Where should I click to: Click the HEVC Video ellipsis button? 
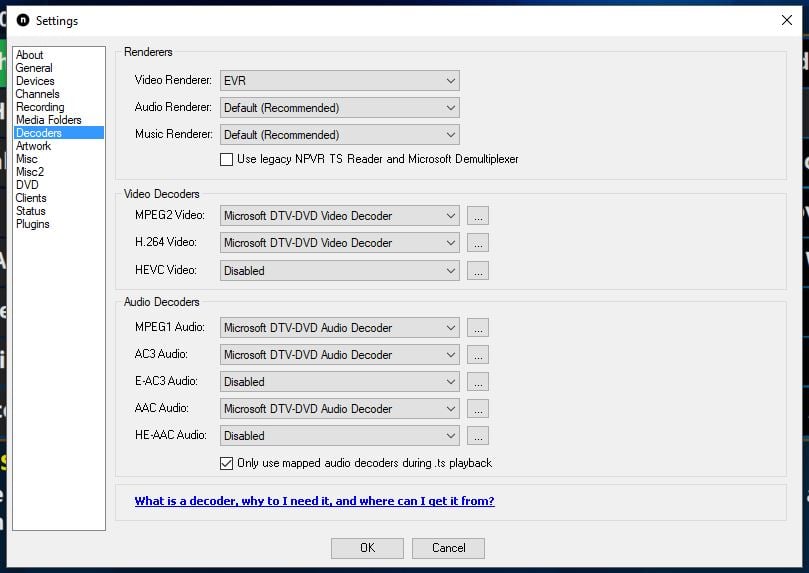[x=478, y=270]
